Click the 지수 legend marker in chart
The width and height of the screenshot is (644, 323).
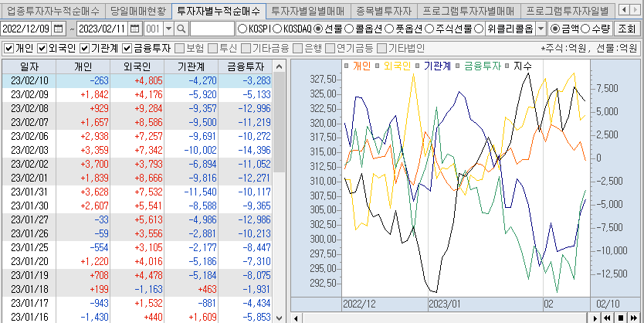[x=507, y=66]
